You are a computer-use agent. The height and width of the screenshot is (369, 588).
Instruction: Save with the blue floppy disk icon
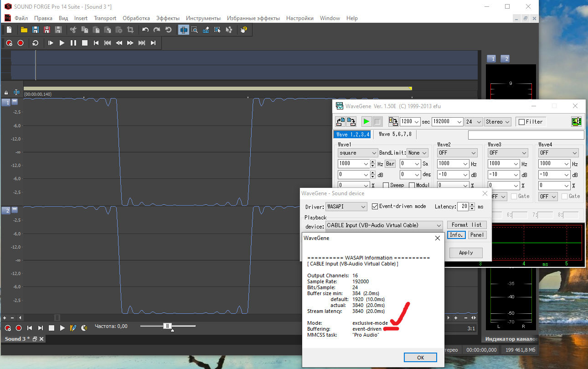(35, 30)
